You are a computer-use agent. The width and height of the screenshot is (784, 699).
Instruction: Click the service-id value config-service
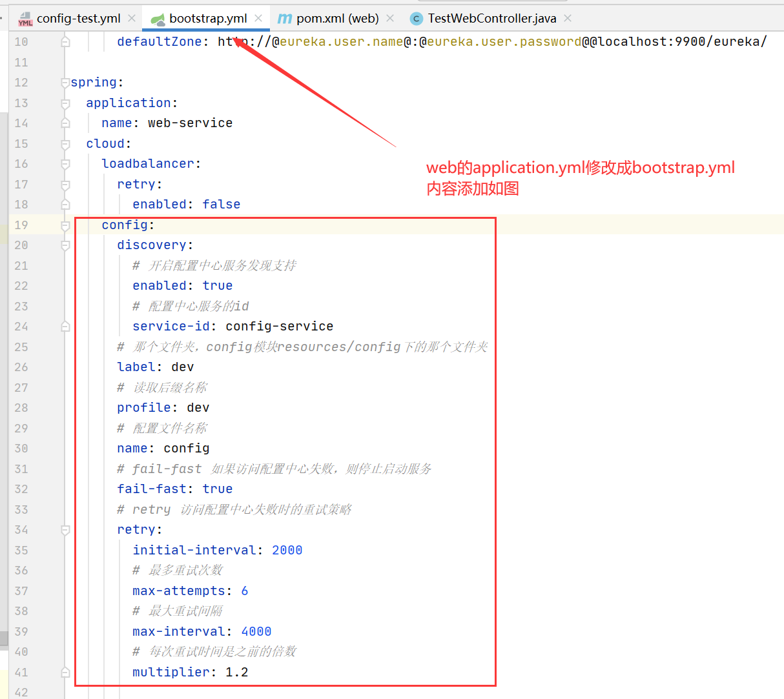coord(279,327)
